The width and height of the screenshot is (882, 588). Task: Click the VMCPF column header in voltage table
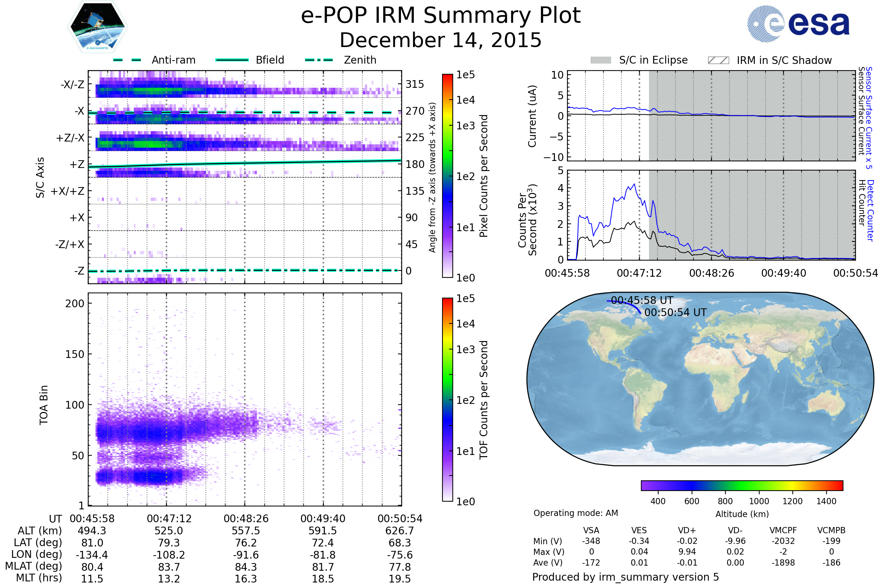[x=783, y=530]
